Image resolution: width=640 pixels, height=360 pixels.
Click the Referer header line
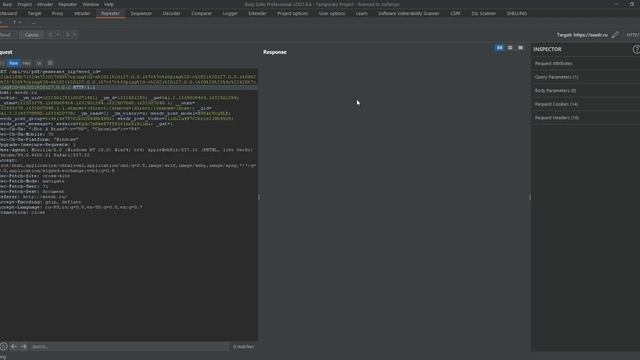click(x=33, y=197)
